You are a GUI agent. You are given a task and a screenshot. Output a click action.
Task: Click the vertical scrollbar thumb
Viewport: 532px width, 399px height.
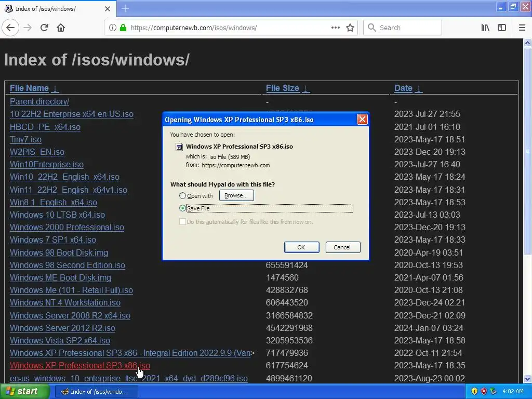pos(527,151)
